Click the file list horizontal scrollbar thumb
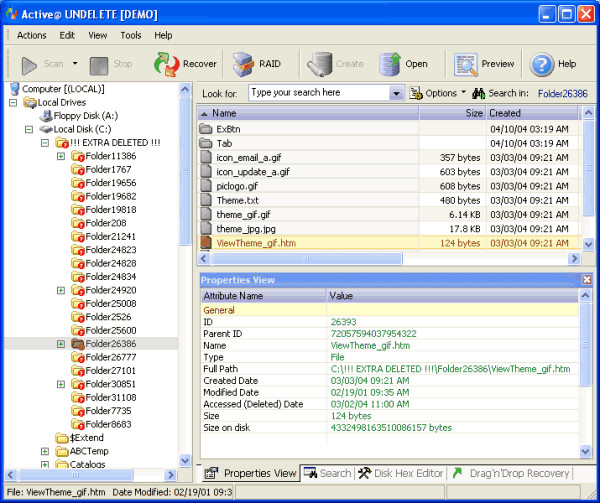 click(307, 259)
